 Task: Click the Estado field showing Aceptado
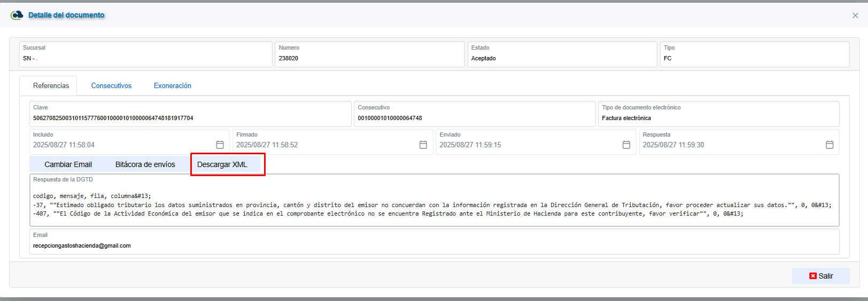[x=562, y=58]
